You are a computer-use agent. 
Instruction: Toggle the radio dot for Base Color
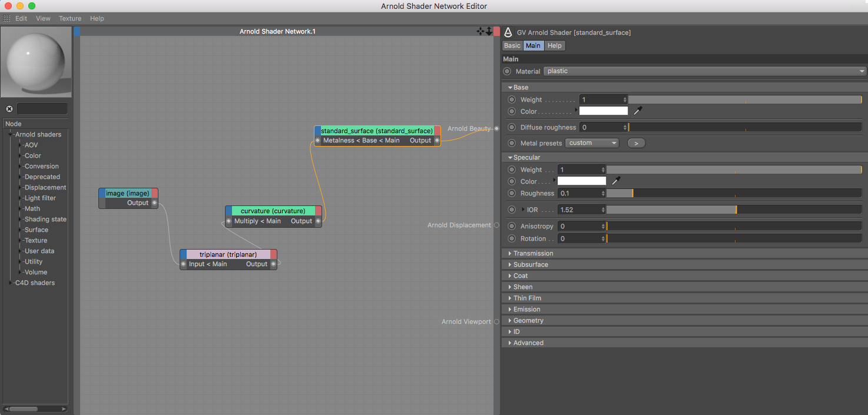pos(512,111)
